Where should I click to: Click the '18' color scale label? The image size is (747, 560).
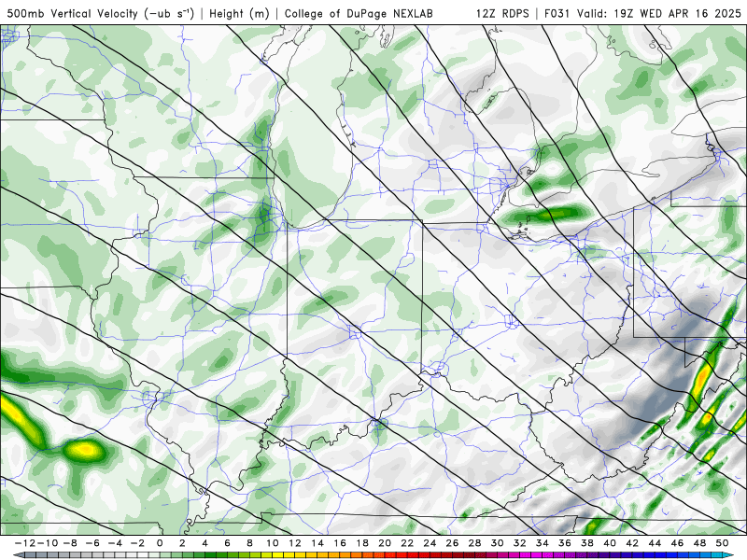[362, 543]
